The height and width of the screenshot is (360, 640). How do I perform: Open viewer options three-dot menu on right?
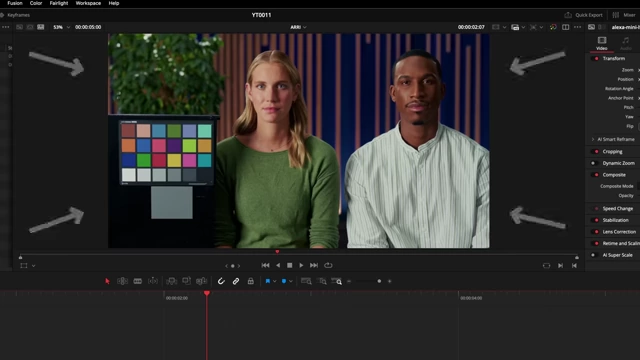point(577,27)
